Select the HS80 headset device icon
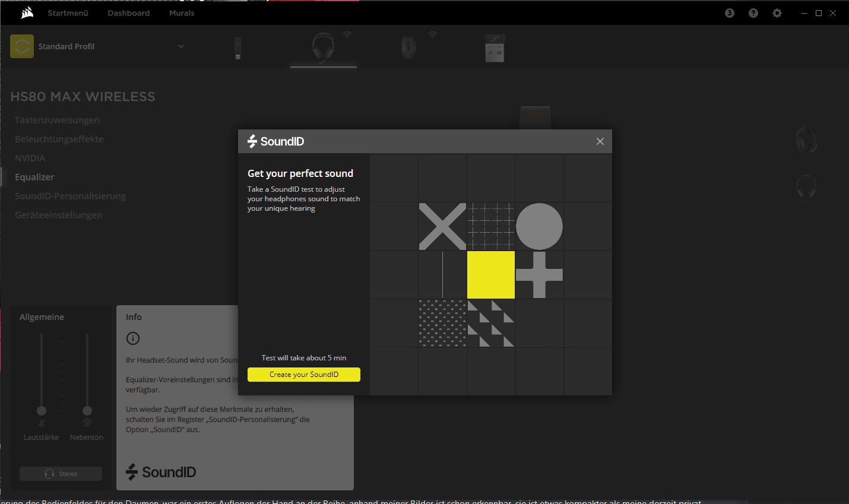 coord(323,46)
